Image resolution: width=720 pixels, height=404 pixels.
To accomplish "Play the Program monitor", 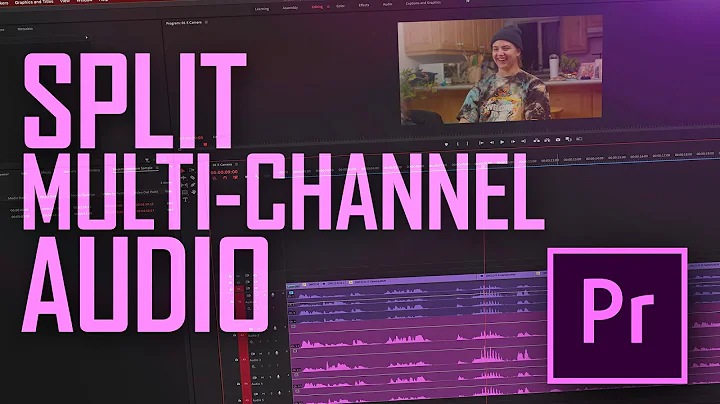I will (502, 142).
